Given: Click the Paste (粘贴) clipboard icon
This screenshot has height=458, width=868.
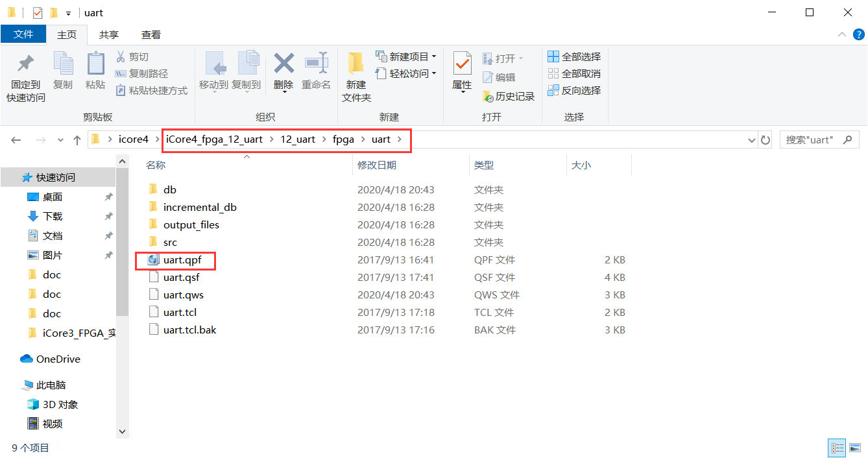Looking at the screenshot, I should tap(95, 65).
